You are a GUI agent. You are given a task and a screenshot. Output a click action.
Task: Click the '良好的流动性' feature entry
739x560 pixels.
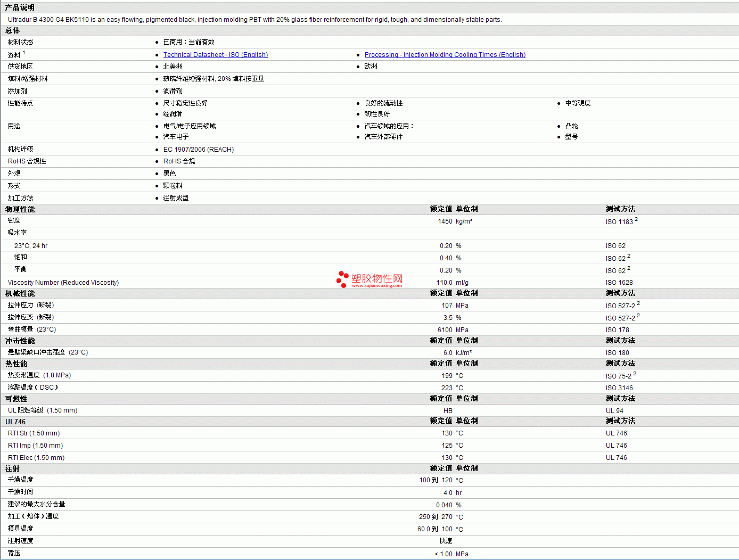pos(383,103)
